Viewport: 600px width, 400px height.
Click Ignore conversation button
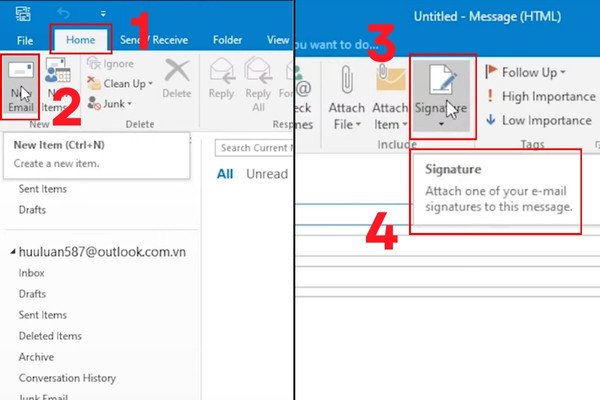pos(111,64)
